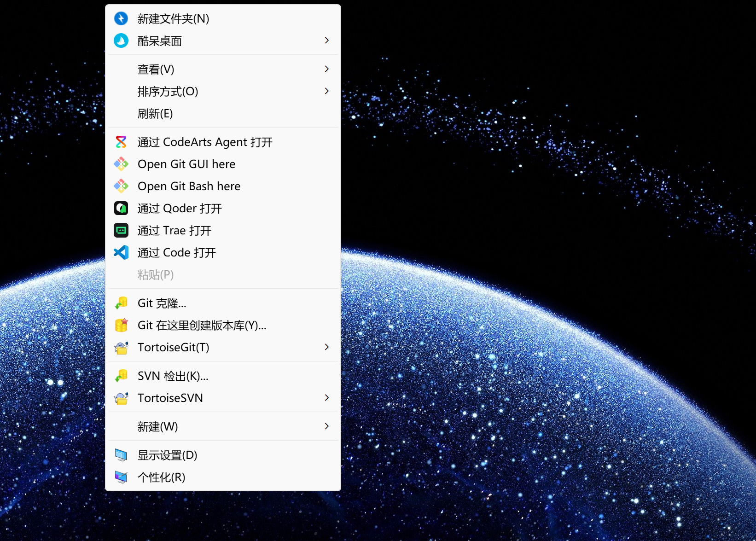Open the 新建(W) menu entry
The height and width of the screenshot is (541, 756).
click(x=223, y=426)
